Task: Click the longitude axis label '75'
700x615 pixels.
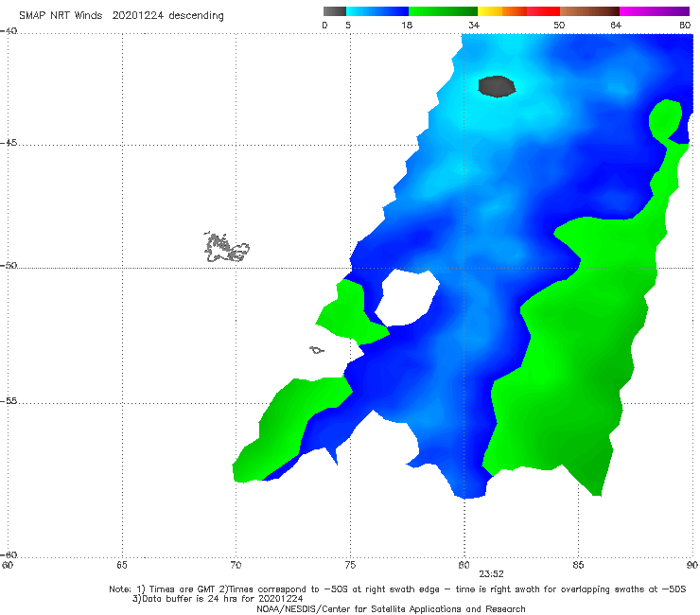Action: (x=350, y=565)
